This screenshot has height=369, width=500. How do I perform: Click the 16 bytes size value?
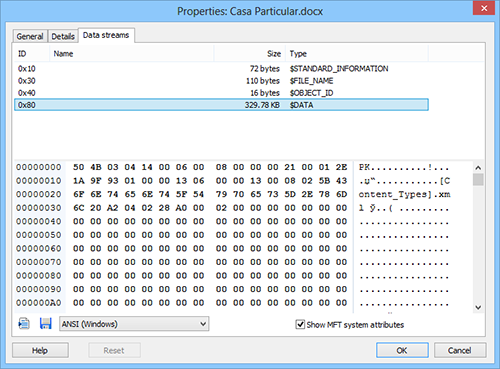(x=265, y=93)
